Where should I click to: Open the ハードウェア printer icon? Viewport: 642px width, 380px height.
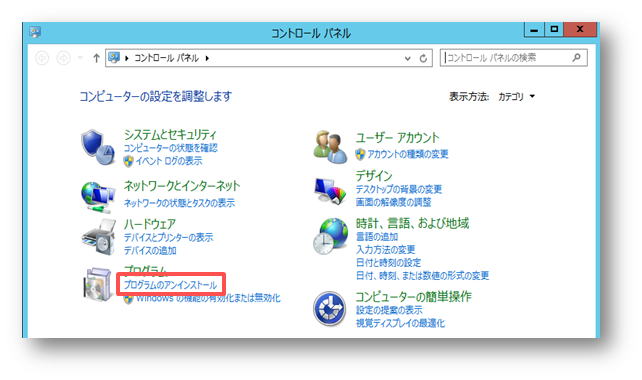point(98,236)
